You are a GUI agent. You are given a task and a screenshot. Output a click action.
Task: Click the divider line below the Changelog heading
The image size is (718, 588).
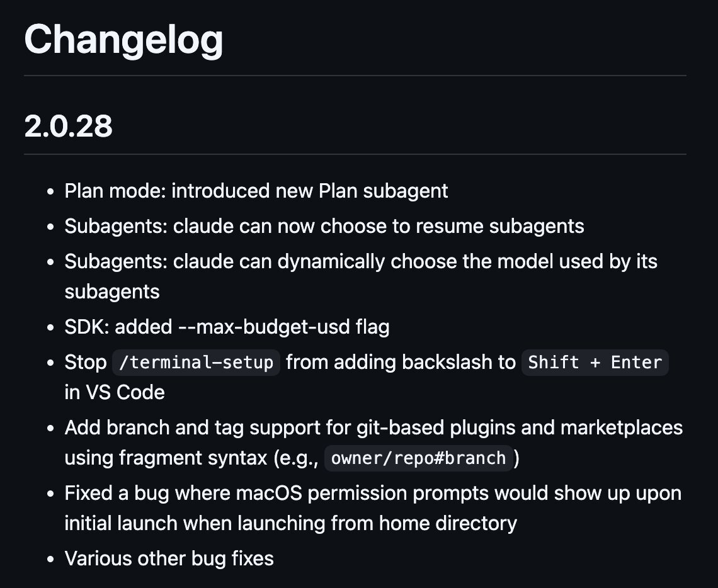[355, 76]
